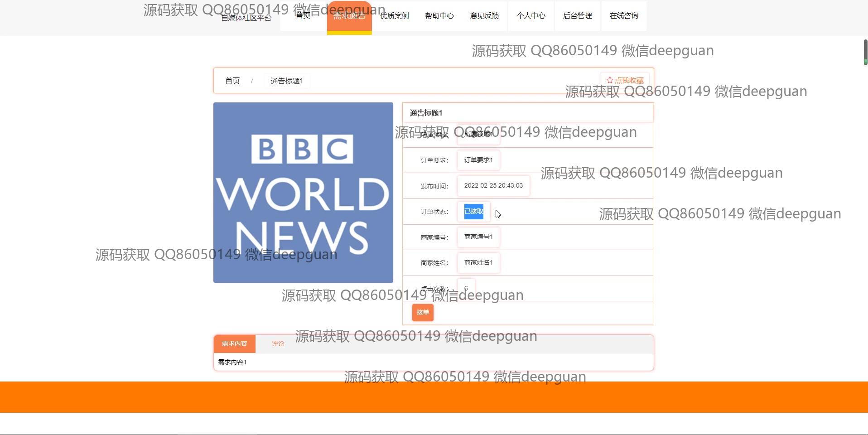Click the star icon in 点我收藏
This screenshot has width=868, height=435.
pos(610,80)
